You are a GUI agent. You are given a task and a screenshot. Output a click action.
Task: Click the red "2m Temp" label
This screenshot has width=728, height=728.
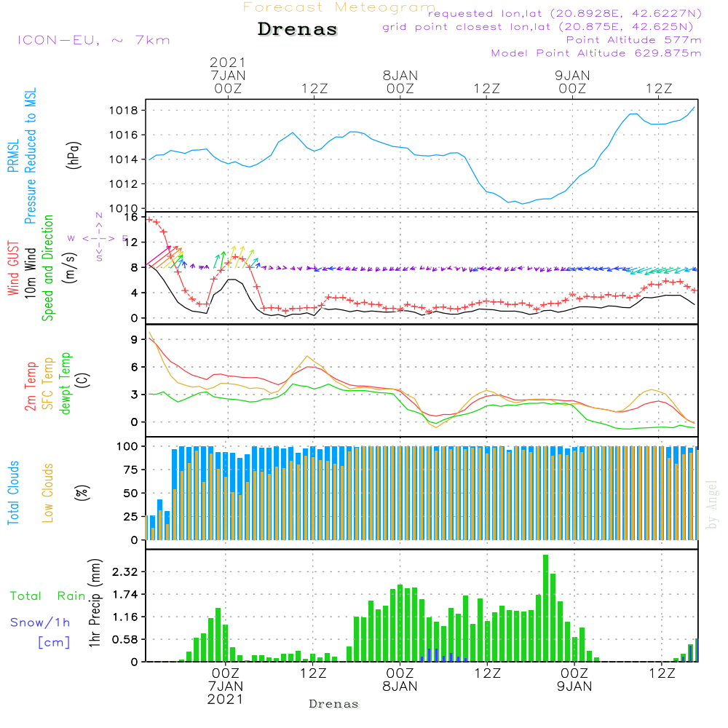[x=30, y=387]
